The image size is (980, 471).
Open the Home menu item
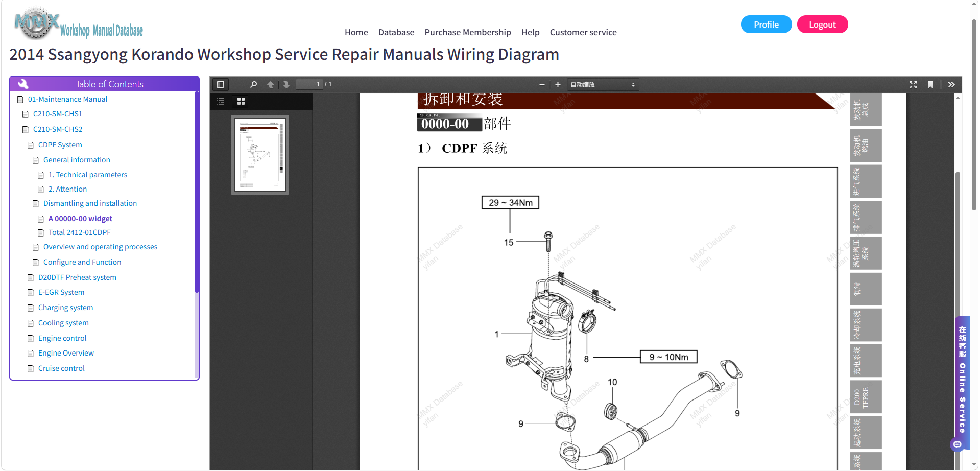coord(356,32)
